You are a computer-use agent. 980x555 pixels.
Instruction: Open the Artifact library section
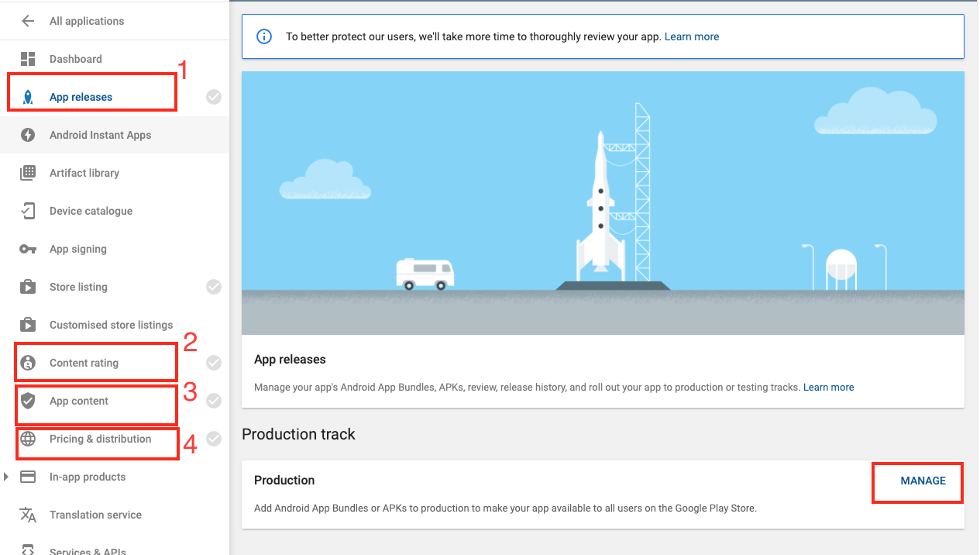click(x=84, y=173)
